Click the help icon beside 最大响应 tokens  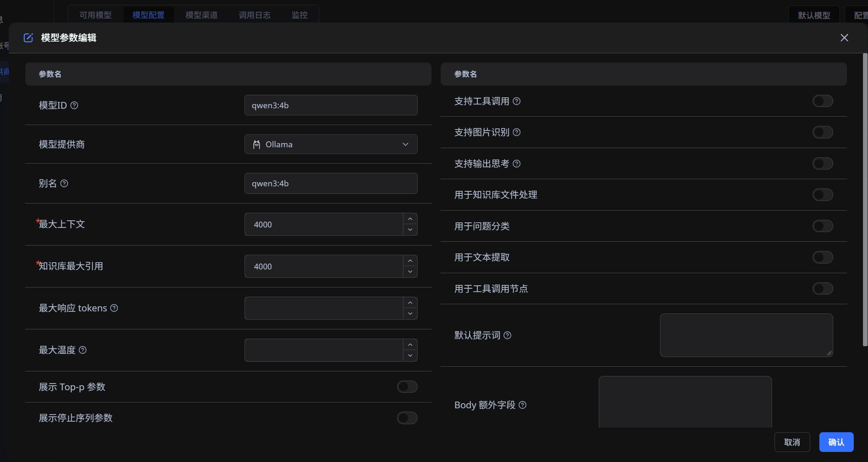114,308
